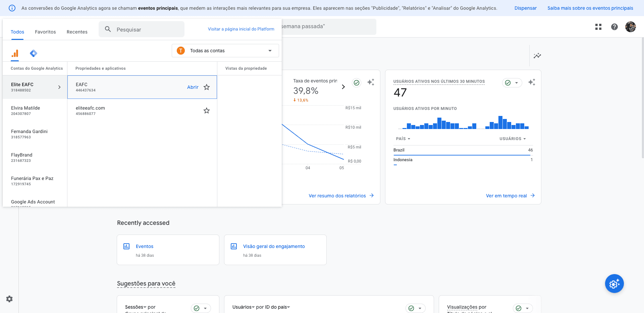Screen dimensions: 644x313
Task: Open the Insights sparkline icon
Action: (537, 56)
